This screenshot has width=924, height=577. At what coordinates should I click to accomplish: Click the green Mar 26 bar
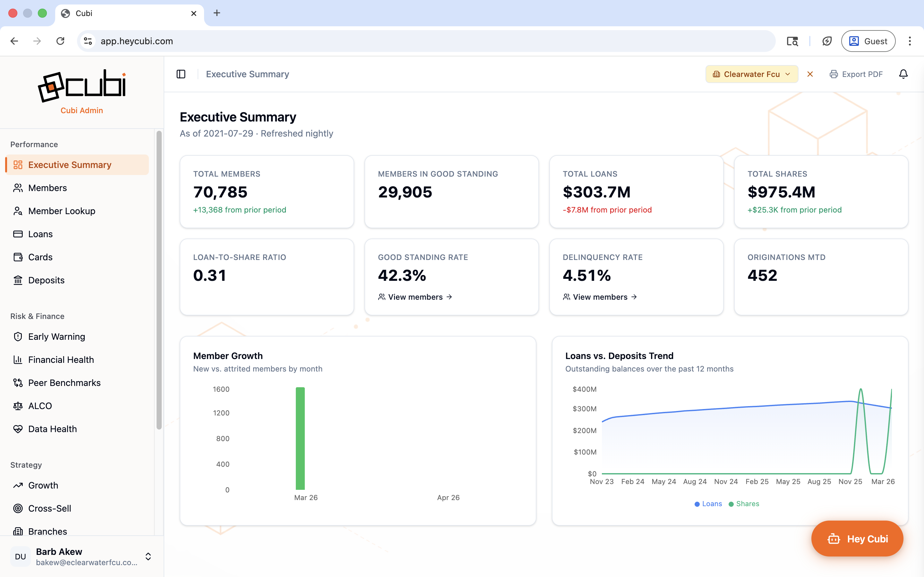pos(300,439)
